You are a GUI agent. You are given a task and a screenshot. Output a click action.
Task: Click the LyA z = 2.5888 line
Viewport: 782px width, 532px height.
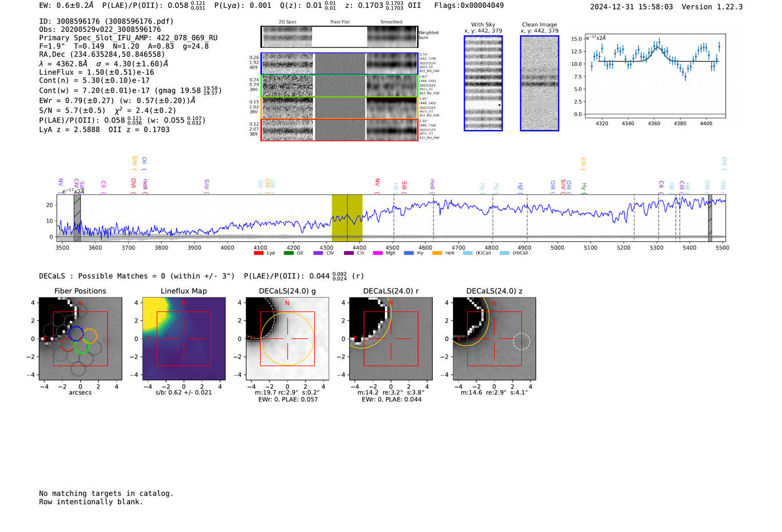104,130
